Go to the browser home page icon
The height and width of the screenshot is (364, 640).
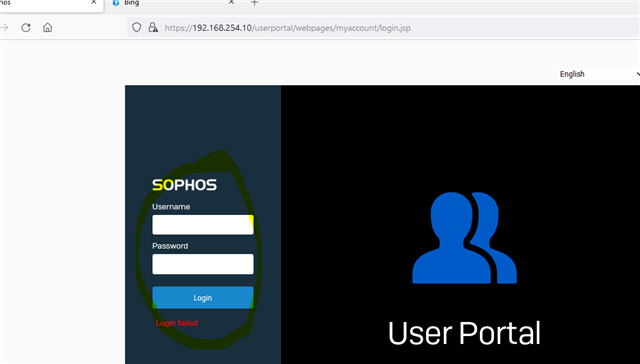coord(48,28)
